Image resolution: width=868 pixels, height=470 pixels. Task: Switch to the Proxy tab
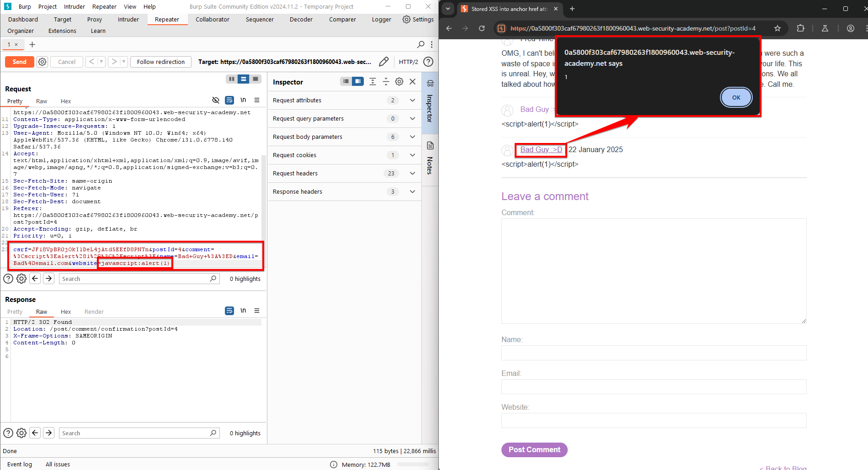point(95,19)
